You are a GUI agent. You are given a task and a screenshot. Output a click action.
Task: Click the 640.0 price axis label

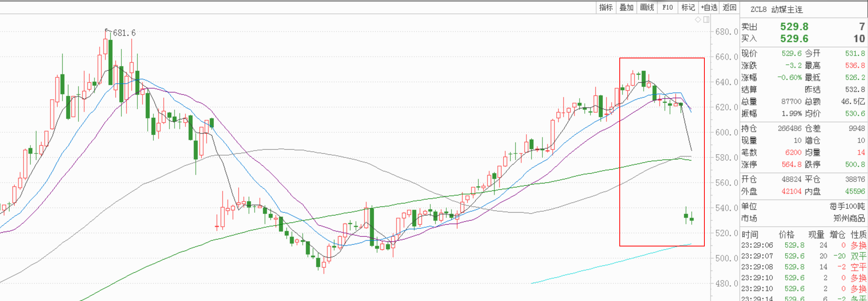point(727,82)
